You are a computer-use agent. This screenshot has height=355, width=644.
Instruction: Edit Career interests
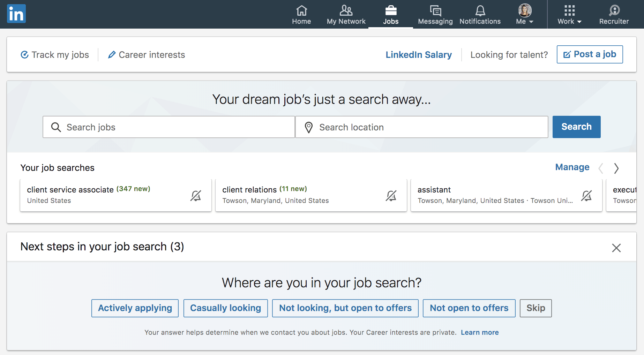147,55
